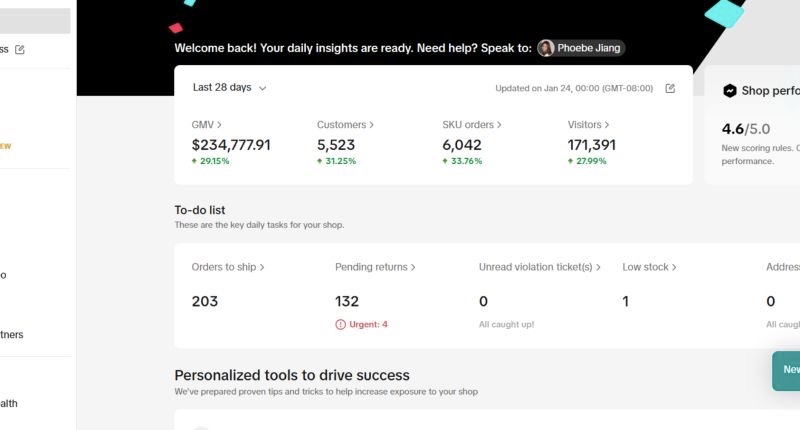Click the edit icon in left sidebar
This screenshot has height=430, width=800.
[20, 49]
